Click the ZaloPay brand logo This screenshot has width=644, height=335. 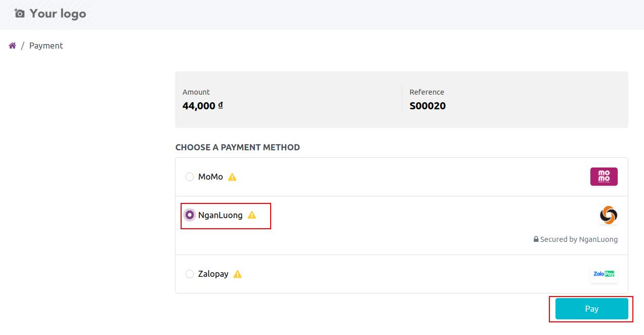click(604, 274)
